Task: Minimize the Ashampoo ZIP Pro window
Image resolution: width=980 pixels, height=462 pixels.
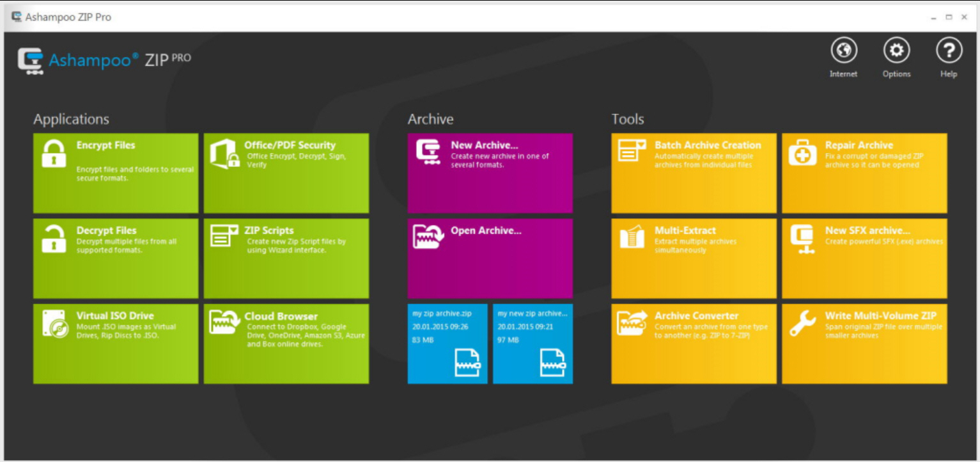Action: pos(934,17)
